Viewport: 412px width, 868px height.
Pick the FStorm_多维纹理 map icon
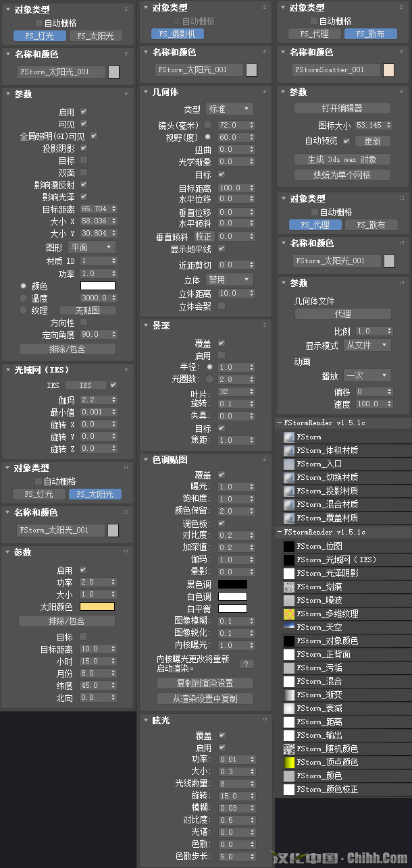tap(288, 614)
